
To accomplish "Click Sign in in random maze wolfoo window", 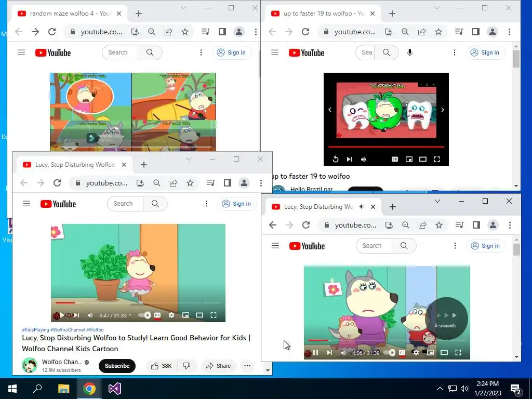I will 232,52.
